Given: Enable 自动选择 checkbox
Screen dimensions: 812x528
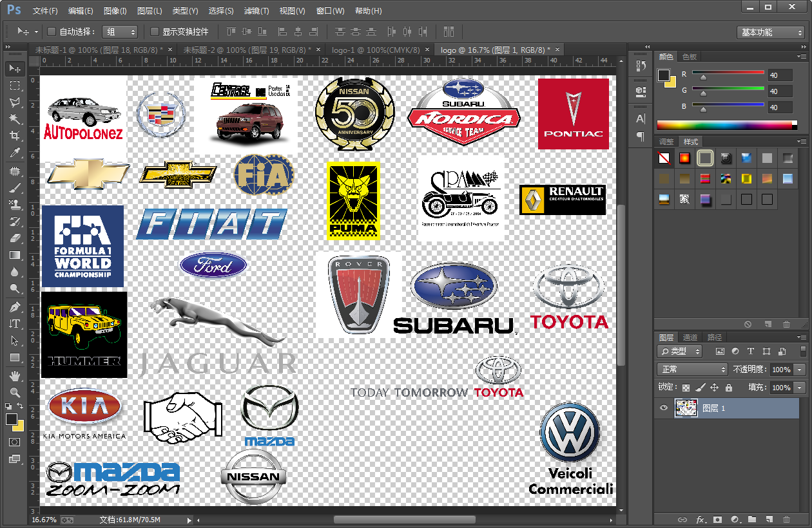Looking at the screenshot, I should pyautogui.click(x=52, y=32).
